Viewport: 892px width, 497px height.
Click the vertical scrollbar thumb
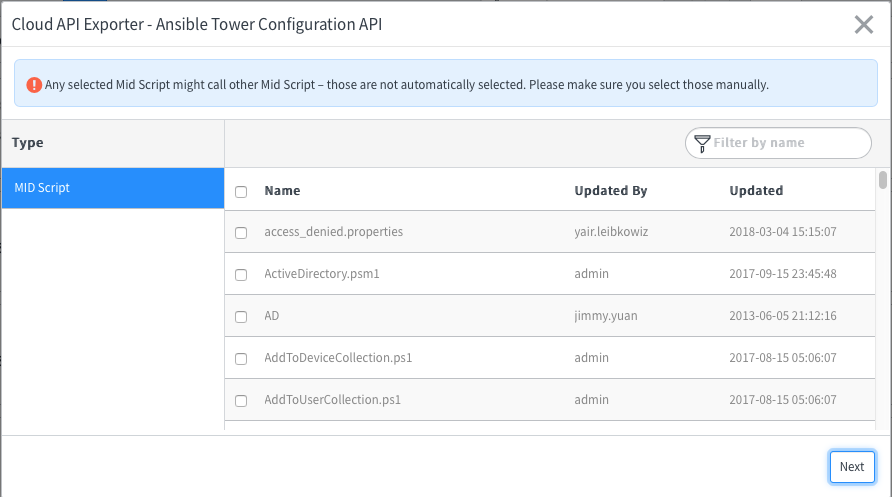click(882, 180)
